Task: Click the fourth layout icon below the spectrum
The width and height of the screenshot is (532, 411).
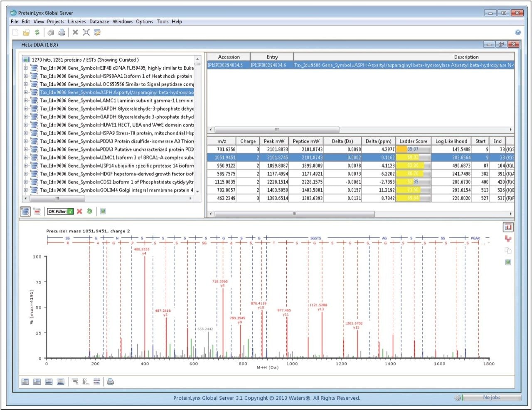Action: pos(61,381)
